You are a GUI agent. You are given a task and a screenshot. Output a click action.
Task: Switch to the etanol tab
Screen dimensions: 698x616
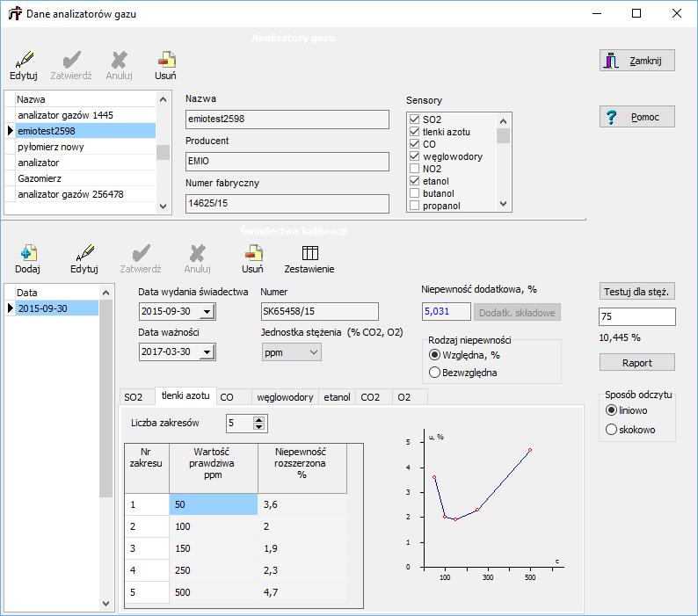(x=337, y=397)
